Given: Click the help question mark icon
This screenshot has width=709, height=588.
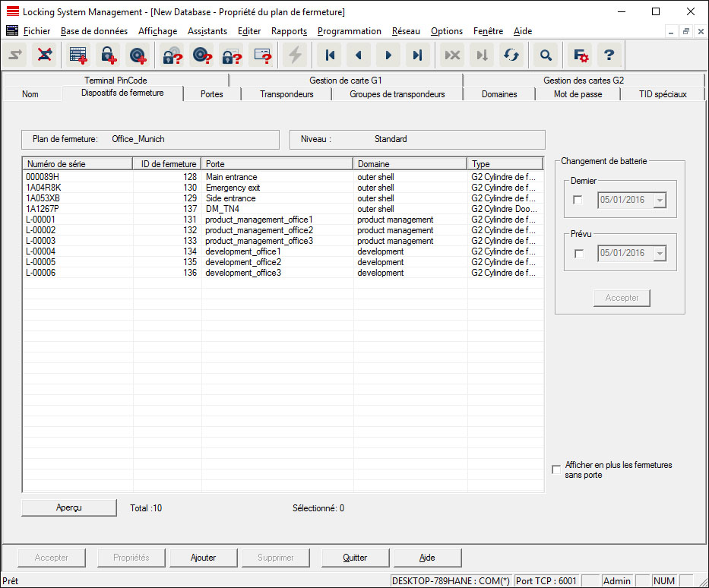Looking at the screenshot, I should [609, 55].
